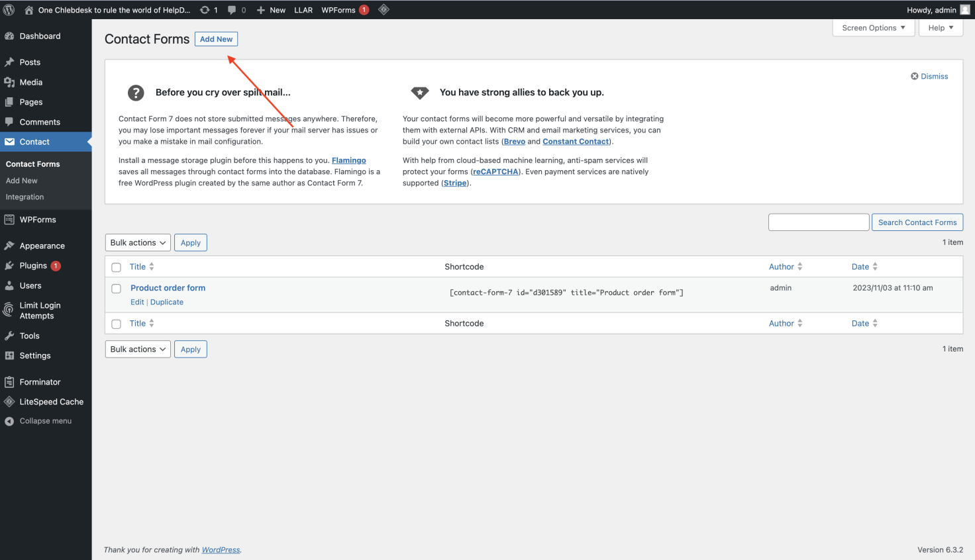Click the Settings icon in sidebar
Image resolution: width=975 pixels, height=560 pixels.
(x=9, y=355)
